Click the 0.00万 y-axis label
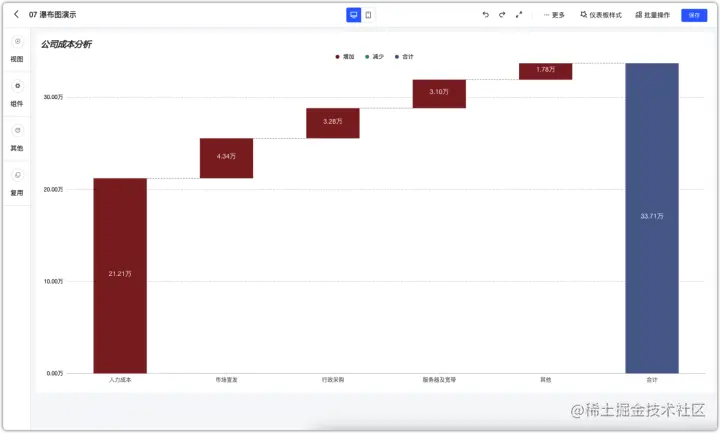720x433 pixels. point(55,373)
